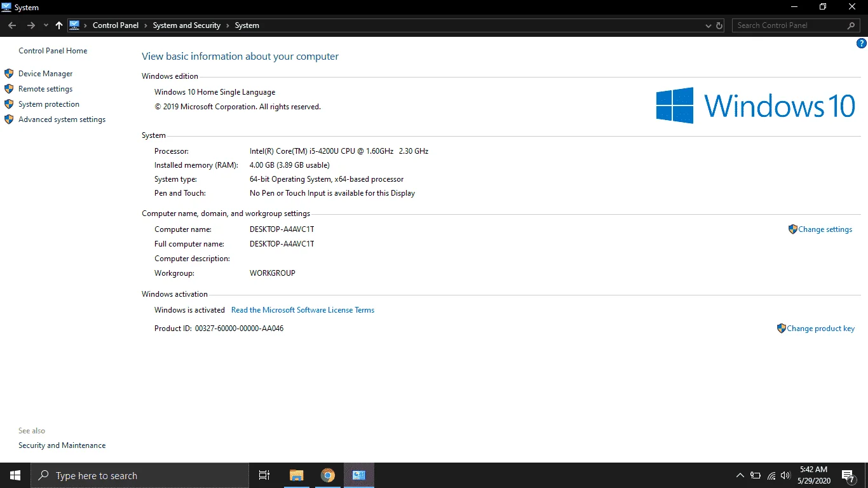The image size is (868, 488).
Task: Open Remote settings
Action: click(45, 89)
